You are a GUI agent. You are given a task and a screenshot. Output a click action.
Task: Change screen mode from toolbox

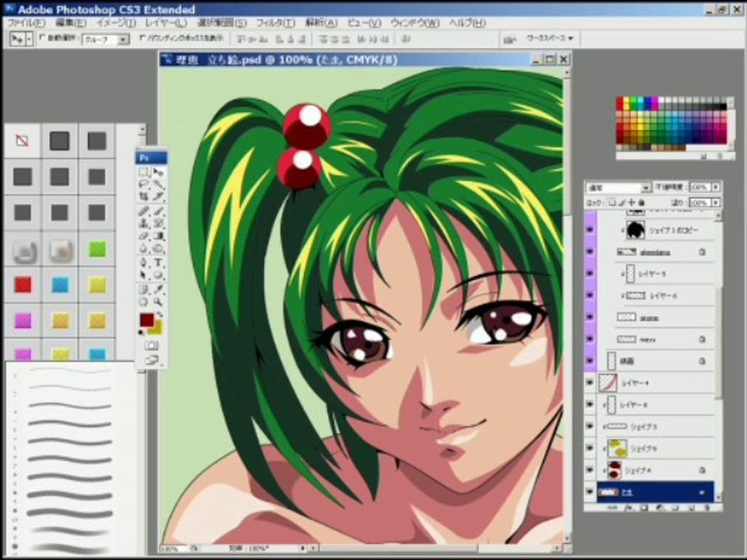coord(152,360)
